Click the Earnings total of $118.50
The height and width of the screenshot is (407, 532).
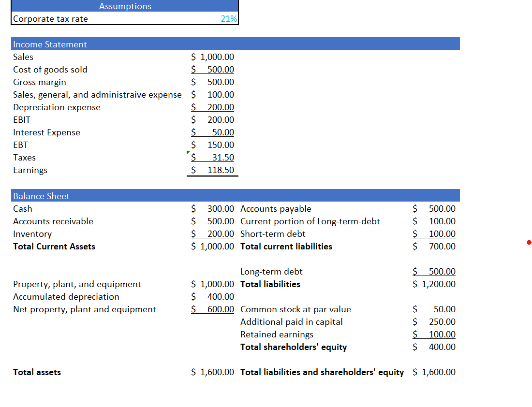click(213, 170)
